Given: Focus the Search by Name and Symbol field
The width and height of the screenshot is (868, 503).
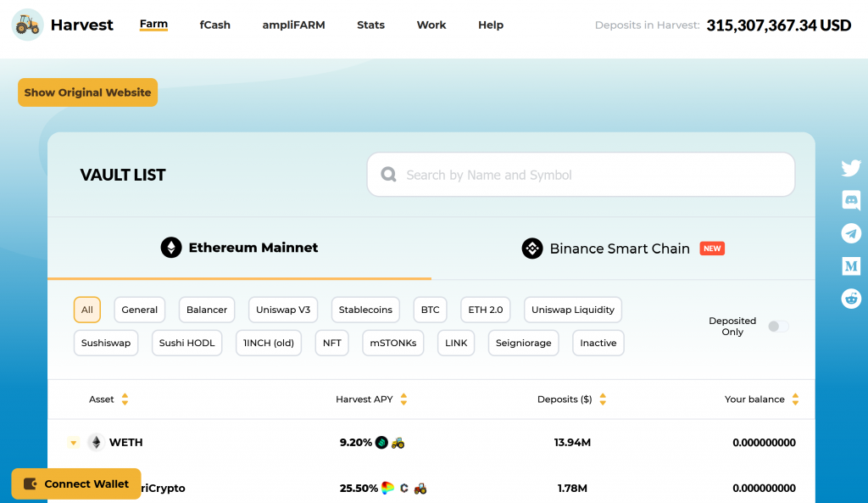Looking at the screenshot, I should tap(581, 175).
